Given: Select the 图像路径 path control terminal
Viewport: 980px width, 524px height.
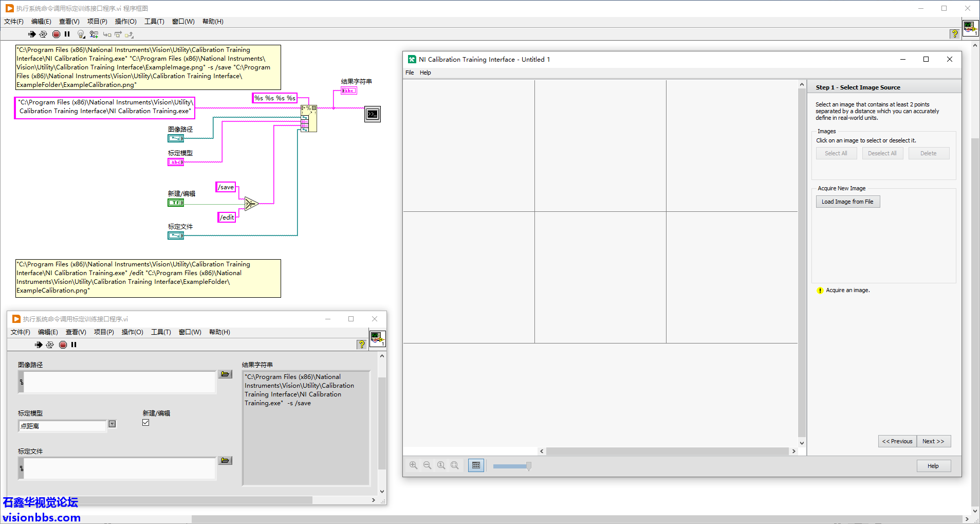Looking at the screenshot, I should (176, 138).
